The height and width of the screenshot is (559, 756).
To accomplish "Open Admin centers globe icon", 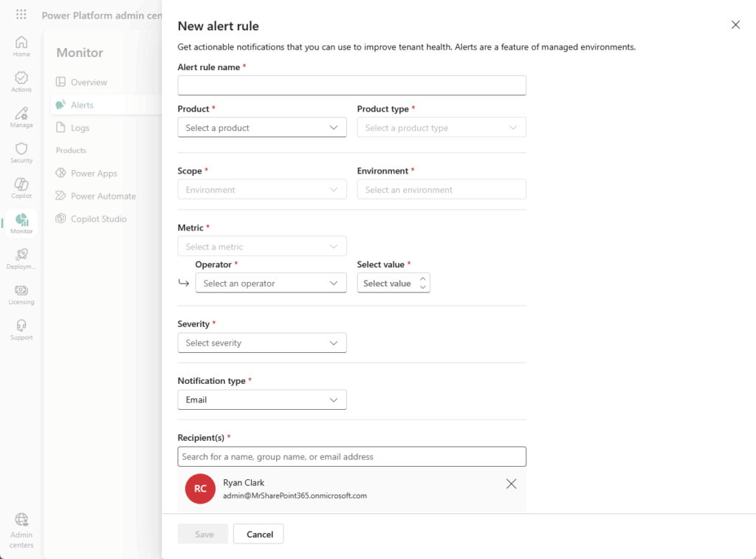I will (x=21, y=519).
